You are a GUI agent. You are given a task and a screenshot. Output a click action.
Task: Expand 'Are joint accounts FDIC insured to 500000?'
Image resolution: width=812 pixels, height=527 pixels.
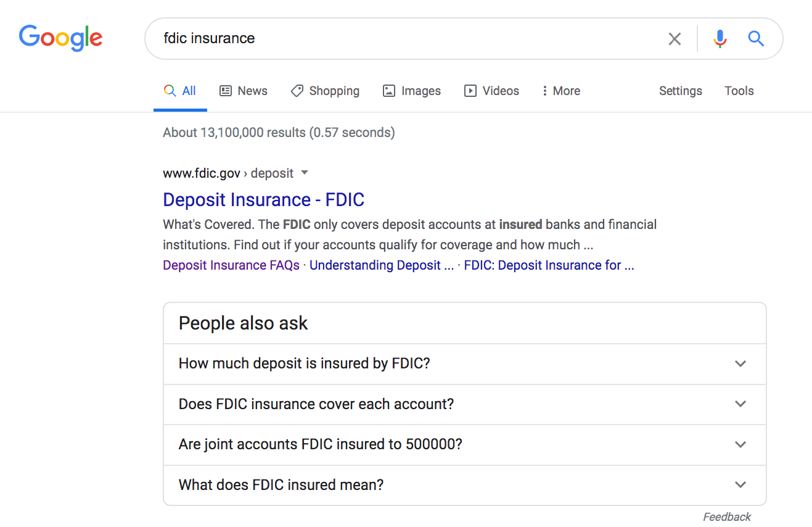click(465, 444)
